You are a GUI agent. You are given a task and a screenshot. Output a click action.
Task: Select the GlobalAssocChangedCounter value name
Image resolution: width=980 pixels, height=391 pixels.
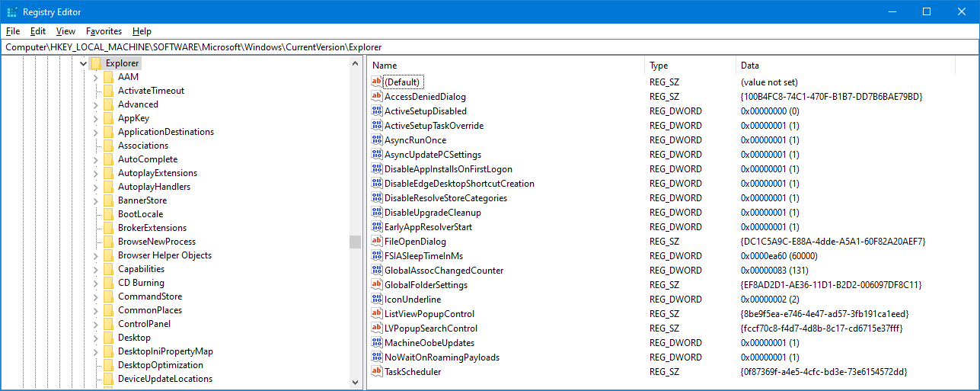click(x=444, y=271)
